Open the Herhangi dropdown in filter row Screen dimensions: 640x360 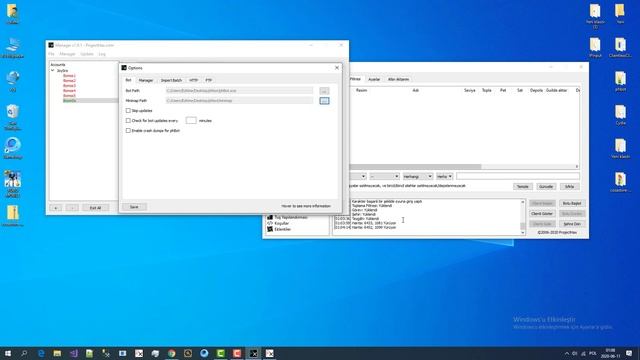coord(418,176)
